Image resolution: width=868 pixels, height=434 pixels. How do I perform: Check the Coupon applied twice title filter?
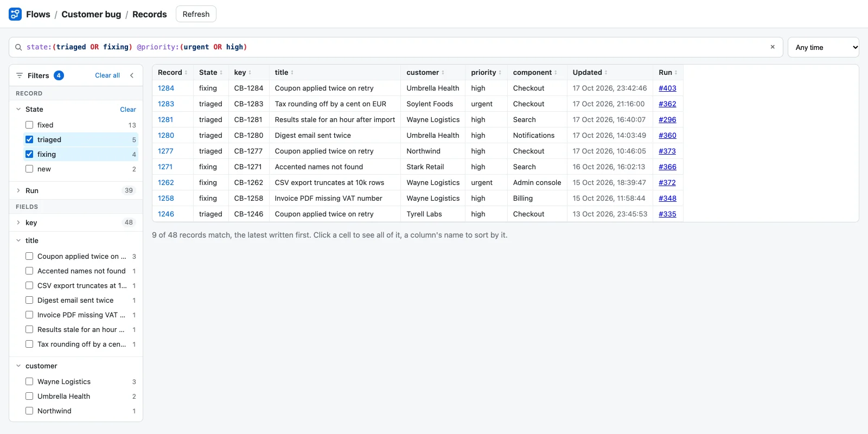pos(29,256)
